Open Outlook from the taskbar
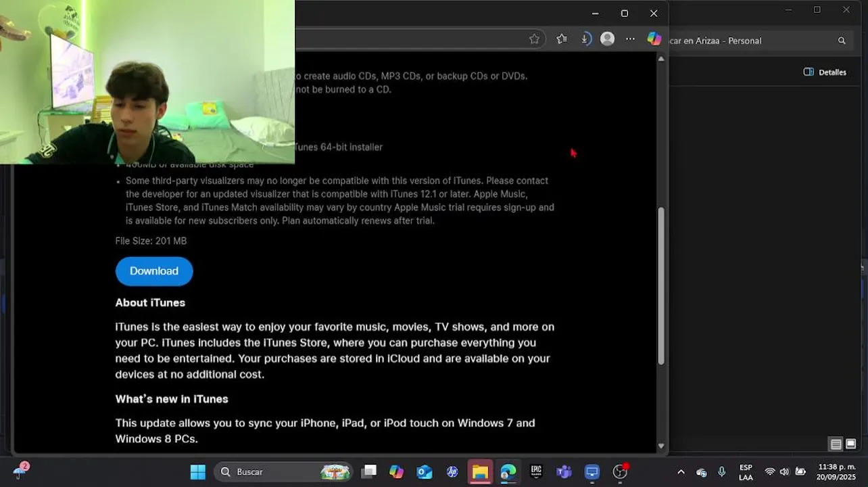 [x=425, y=471]
